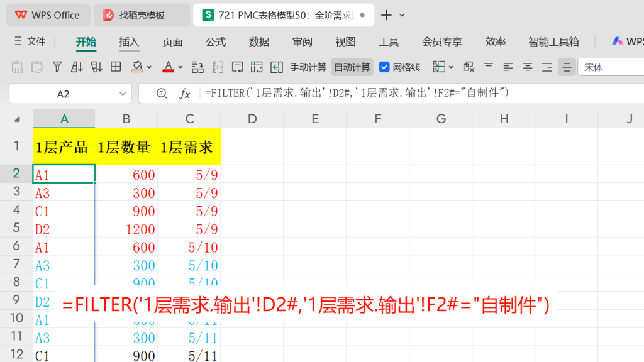Click header cell 1层需求

[x=189, y=146]
